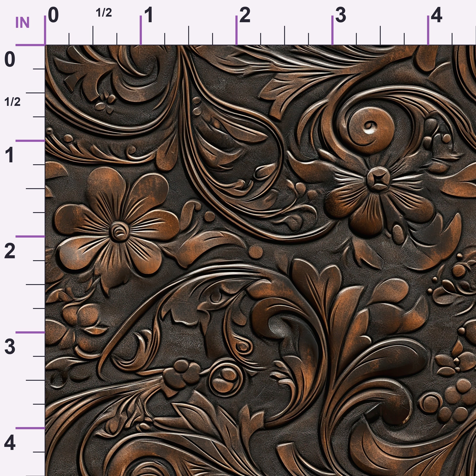
Task: Click the "4" mark on the vertical ruler
Action: [x=10, y=443]
